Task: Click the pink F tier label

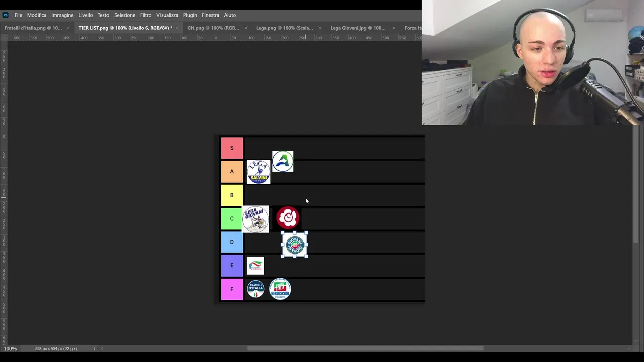Action: pos(232,289)
